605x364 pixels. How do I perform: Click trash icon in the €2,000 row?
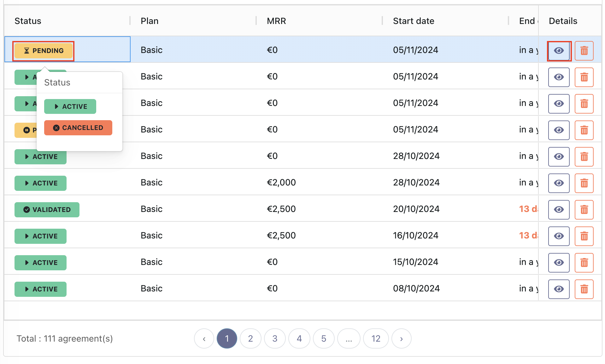pos(584,183)
